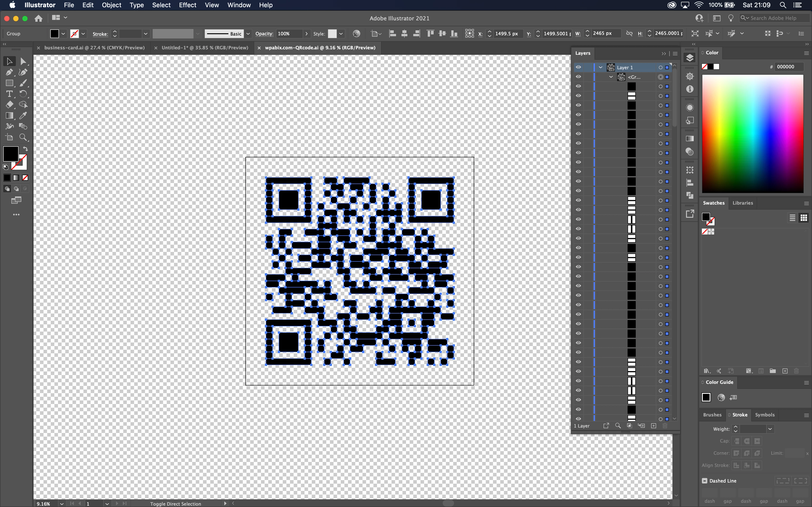
Task: Switch to the Libraries tab
Action: 742,203
